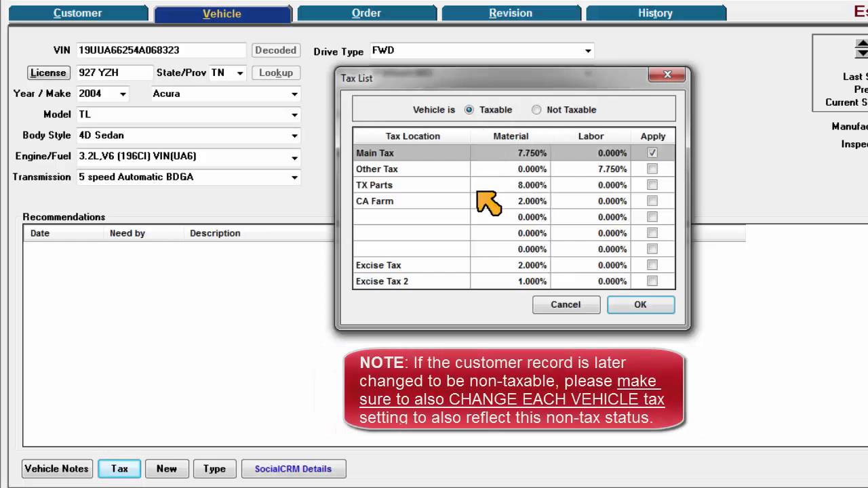
Task: Tick the CA Farm apply checkbox
Action: tap(652, 201)
